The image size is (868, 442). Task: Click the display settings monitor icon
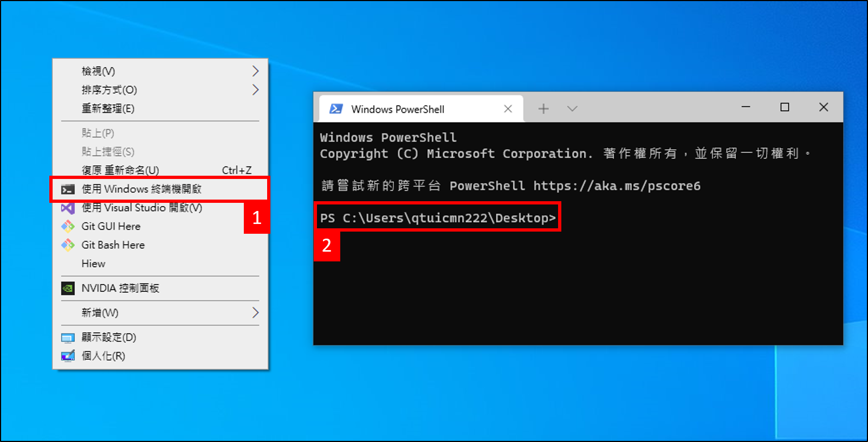(68, 338)
